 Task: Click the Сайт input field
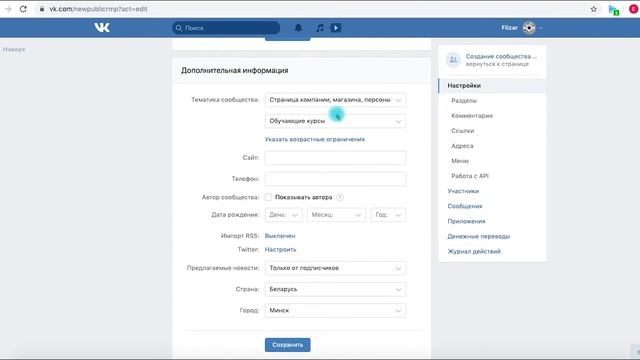tap(335, 158)
